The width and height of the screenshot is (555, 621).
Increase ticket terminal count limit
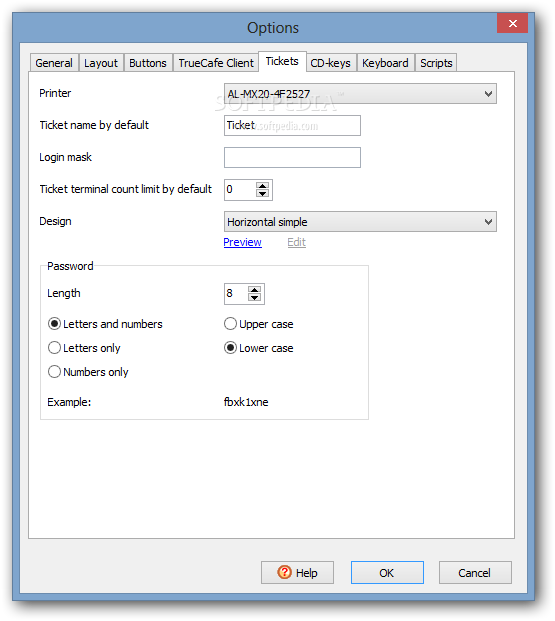pyautogui.click(x=262, y=185)
